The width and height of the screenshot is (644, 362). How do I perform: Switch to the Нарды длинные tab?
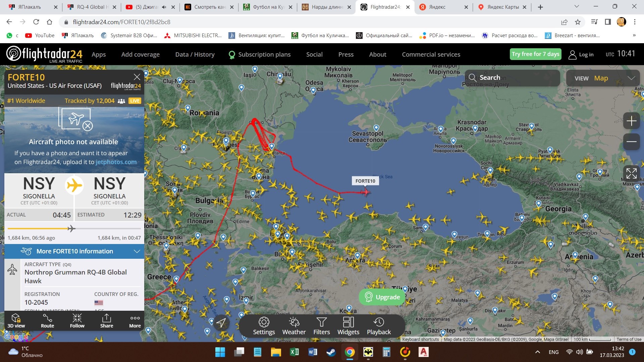327,7
